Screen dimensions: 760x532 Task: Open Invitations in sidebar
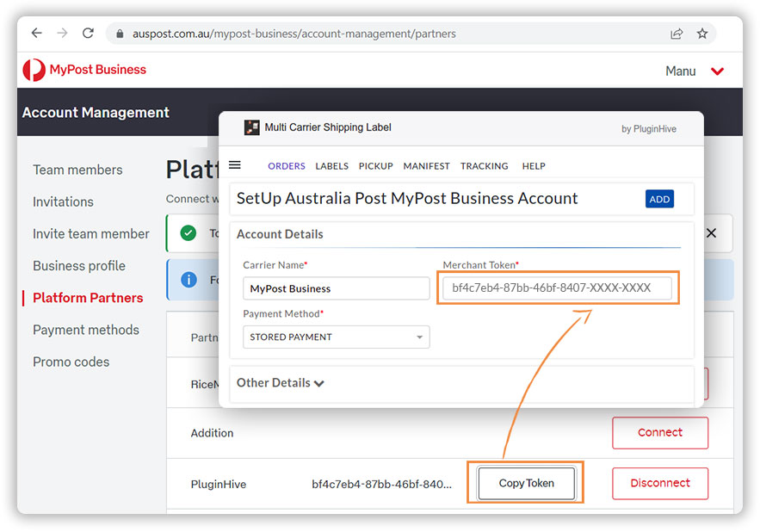point(63,201)
